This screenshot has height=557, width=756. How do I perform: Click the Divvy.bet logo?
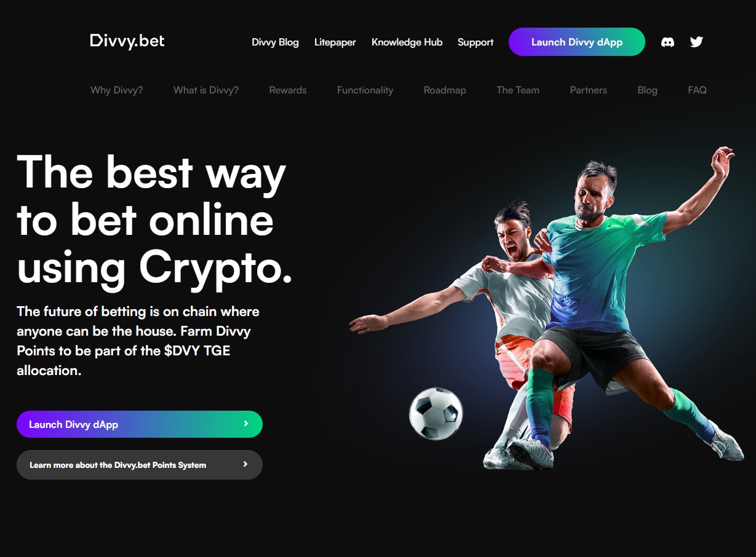(x=127, y=41)
